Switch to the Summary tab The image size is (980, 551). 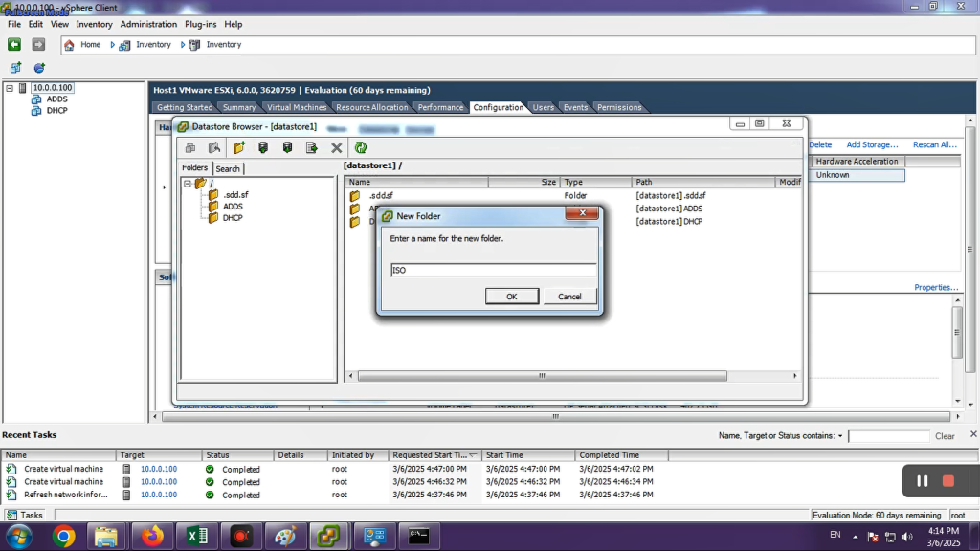tap(238, 107)
